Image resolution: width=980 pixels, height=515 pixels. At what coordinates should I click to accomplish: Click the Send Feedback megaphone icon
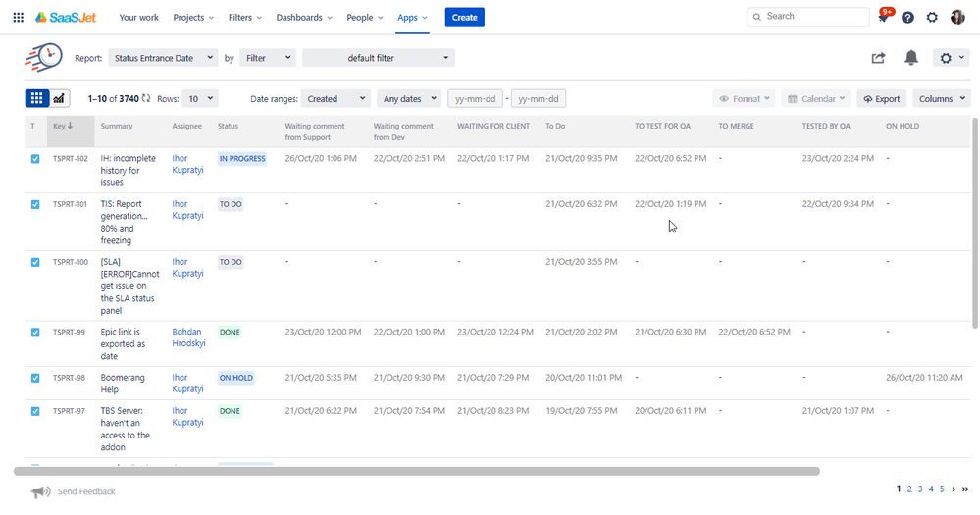(x=40, y=491)
